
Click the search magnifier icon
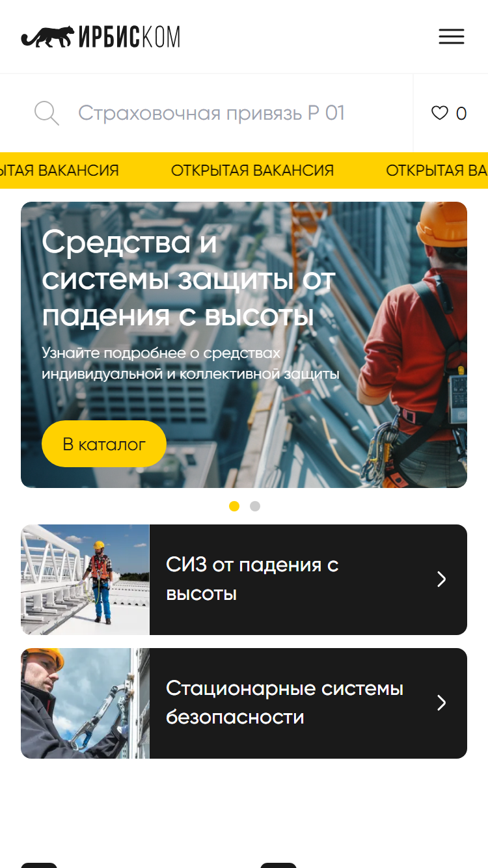(x=47, y=113)
